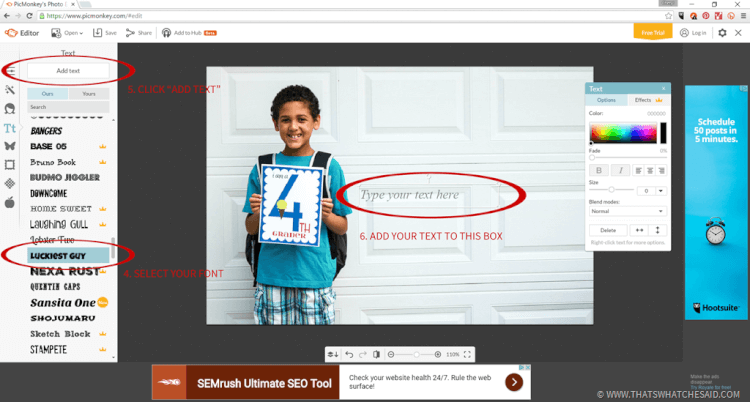Select the Stampete font

[x=48, y=349]
